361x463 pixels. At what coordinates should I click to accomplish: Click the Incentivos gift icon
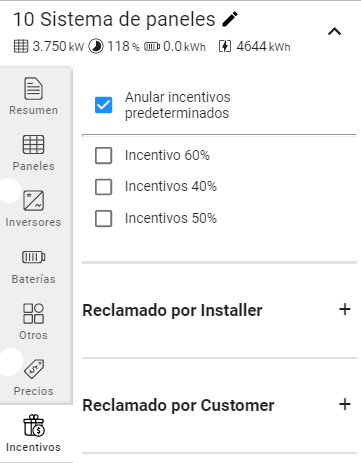coord(34,425)
